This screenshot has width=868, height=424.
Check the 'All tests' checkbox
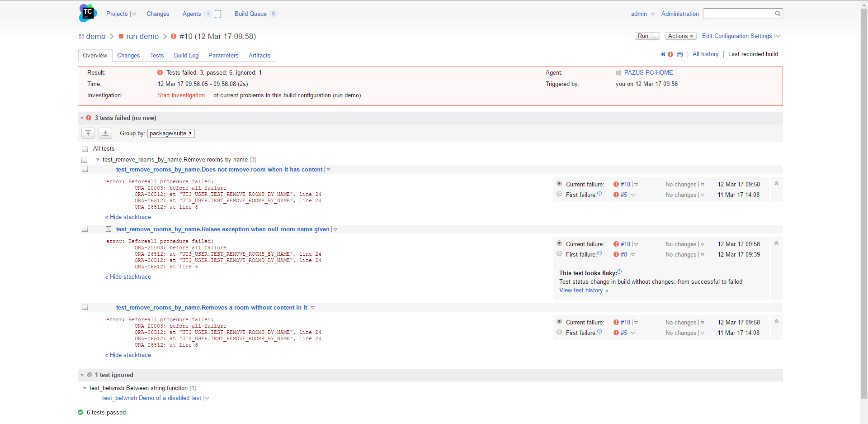point(85,148)
